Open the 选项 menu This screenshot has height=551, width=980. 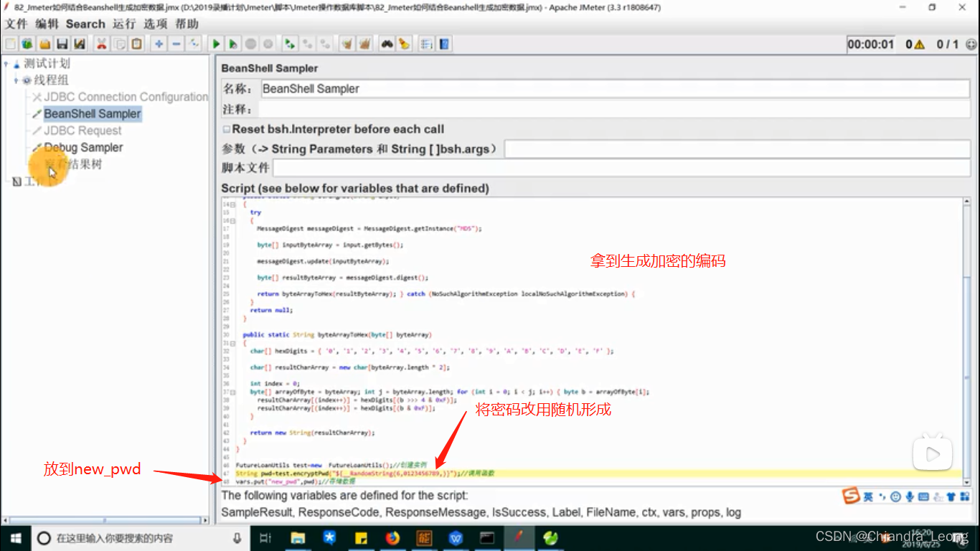coord(155,24)
